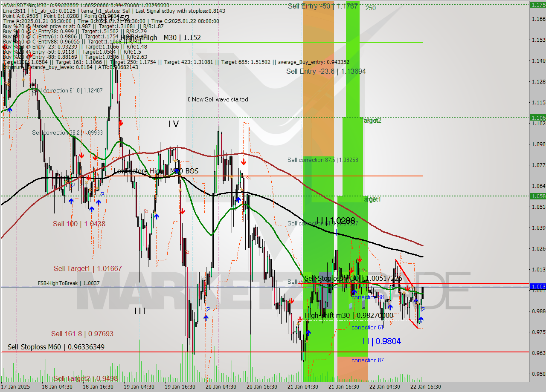546x392 pixels.
Task: Click the '20 Jan 16:30' time axis label
Action: (x=262, y=387)
